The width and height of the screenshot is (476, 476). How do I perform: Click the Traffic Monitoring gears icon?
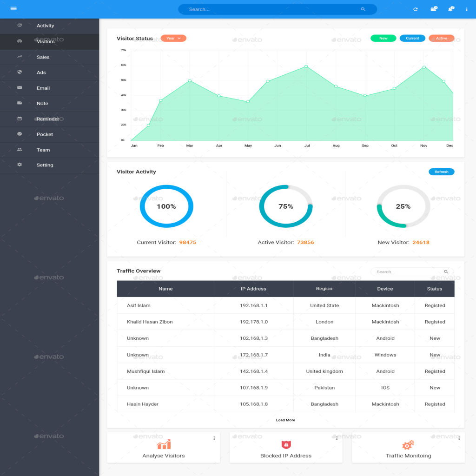pyautogui.click(x=408, y=445)
